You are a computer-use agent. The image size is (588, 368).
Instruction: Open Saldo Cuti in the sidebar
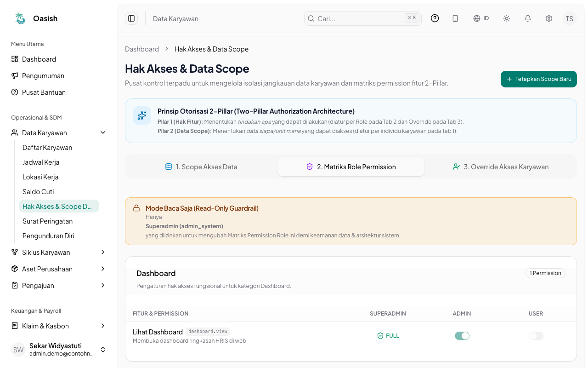pyautogui.click(x=59, y=192)
